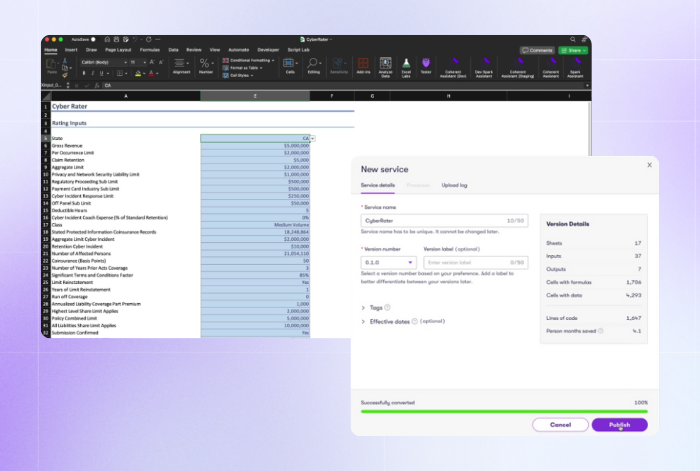
Task: Click the Add-ins icon
Action: (363, 66)
